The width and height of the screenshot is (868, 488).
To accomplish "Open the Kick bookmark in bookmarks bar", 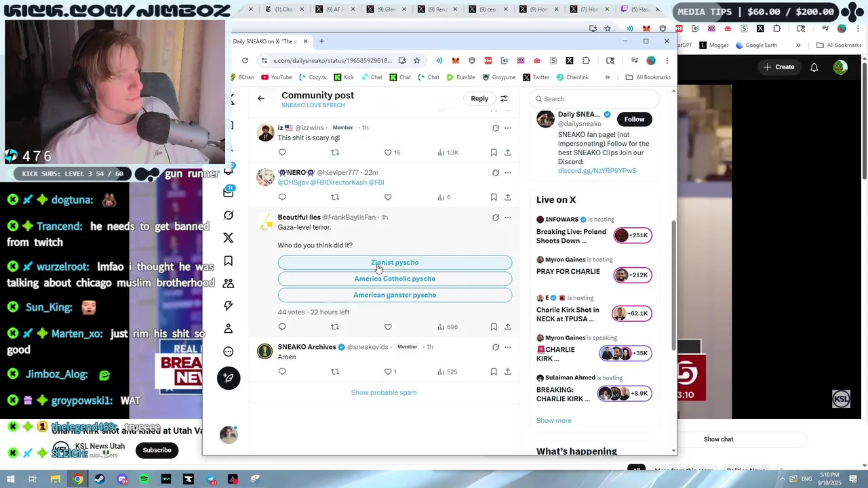I will click(x=344, y=77).
